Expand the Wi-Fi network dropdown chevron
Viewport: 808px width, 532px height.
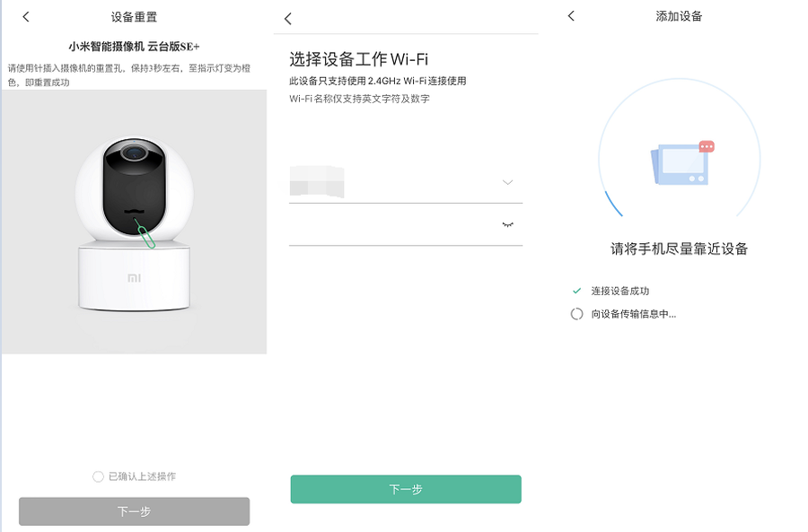[x=507, y=182]
